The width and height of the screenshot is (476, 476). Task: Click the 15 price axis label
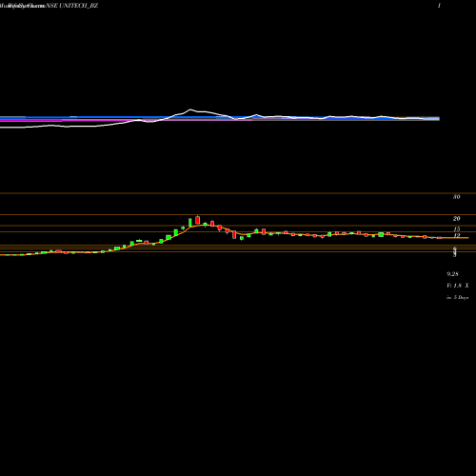coord(456,229)
